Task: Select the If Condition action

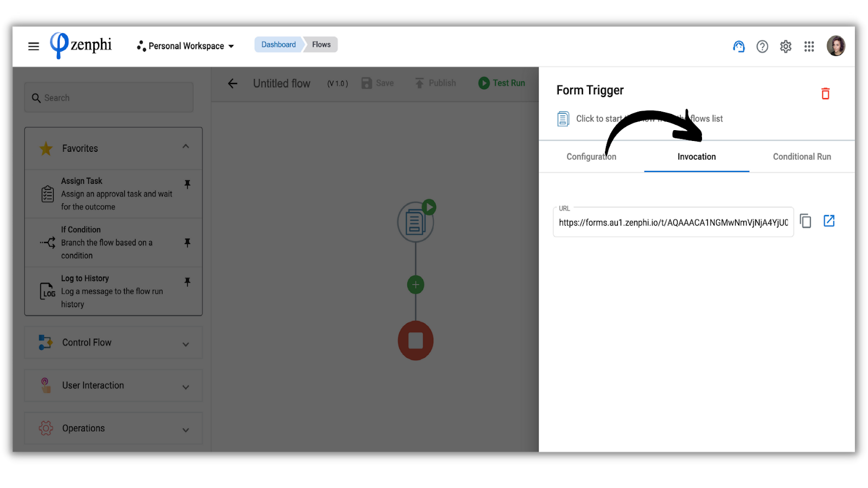Action: click(x=113, y=242)
